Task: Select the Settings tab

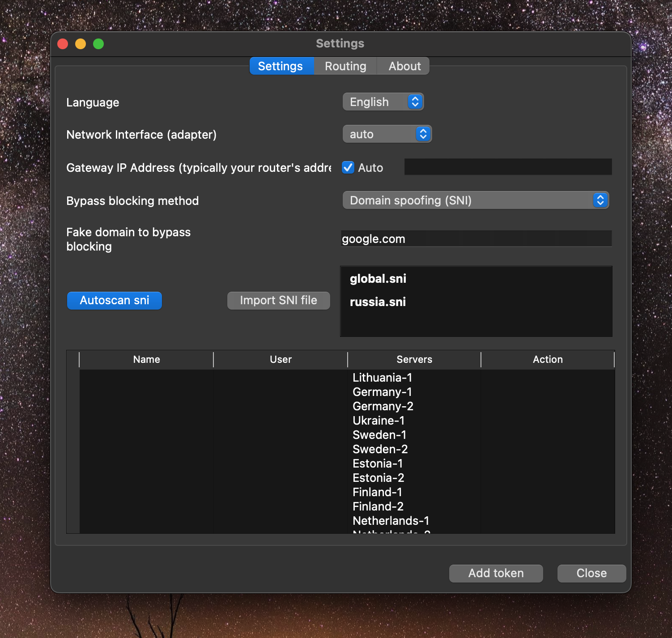Action: pyautogui.click(x=281, y=66)
